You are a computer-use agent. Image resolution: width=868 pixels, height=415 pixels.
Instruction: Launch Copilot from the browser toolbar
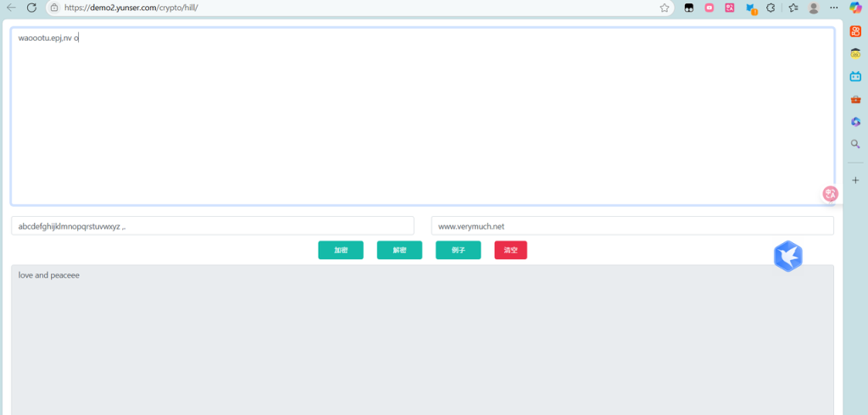(855, 8)
